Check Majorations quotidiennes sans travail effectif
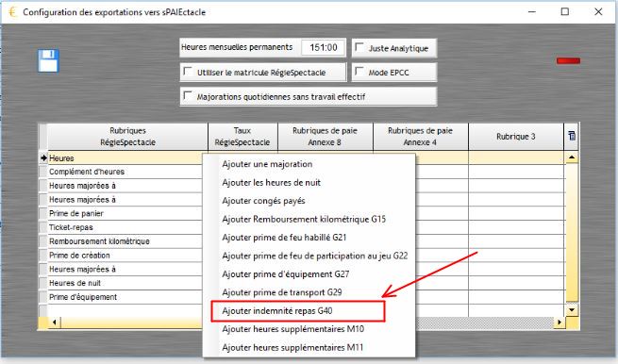The height and width of the screenshot is (364, 618). pyautogui.click(x=188, y=96)
